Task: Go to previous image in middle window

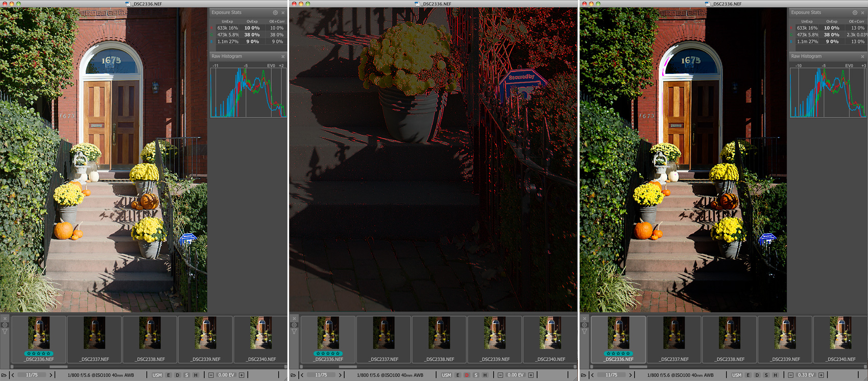Action: [x=302, y=375]
